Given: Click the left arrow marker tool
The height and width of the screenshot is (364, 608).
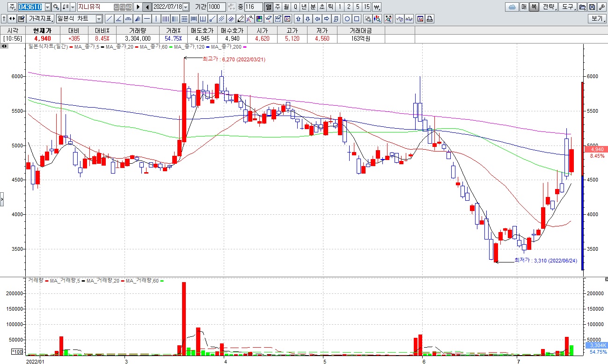Looking at the screenshot, I should 317,19.
